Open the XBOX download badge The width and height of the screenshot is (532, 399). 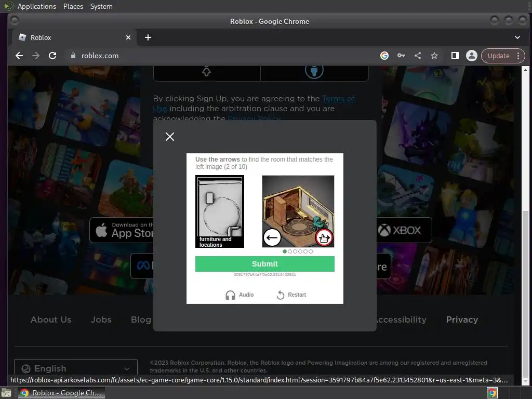tap(404, 230)
